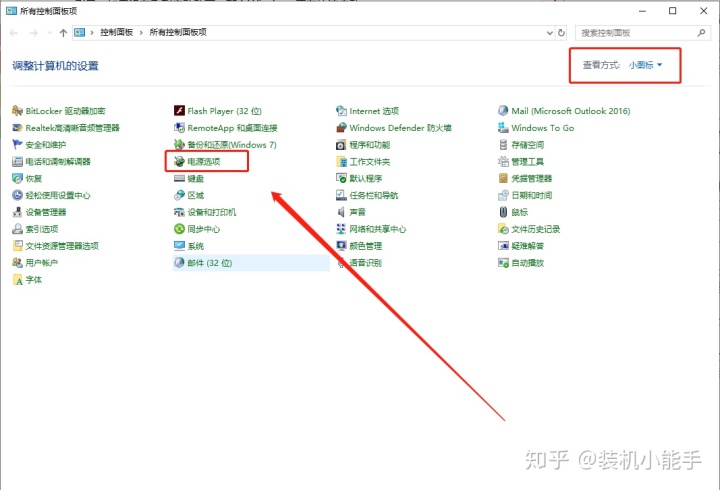Open 管理工具 link
Screen dimensions: 720x490
[x=528, y=162]
